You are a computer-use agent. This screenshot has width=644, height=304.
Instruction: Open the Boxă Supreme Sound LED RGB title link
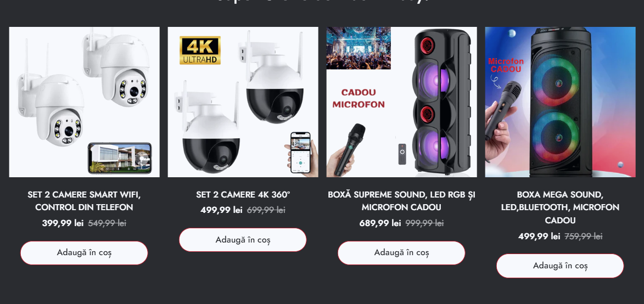[401, 201]
